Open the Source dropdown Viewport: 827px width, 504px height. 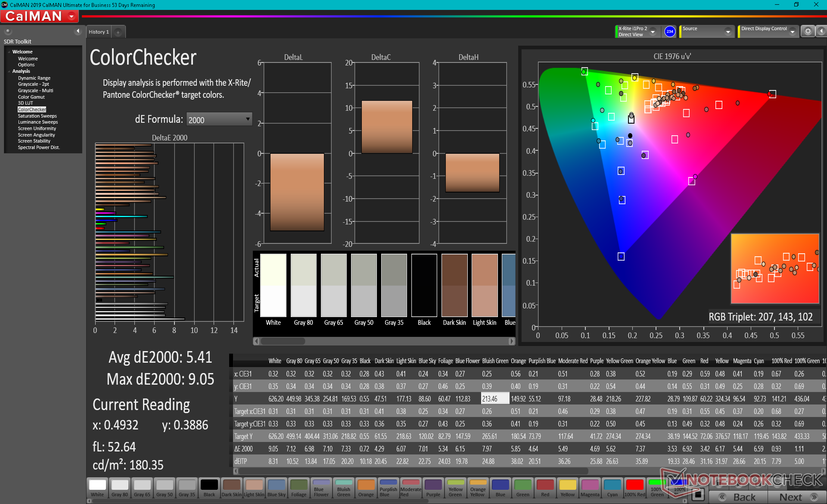[728, 31]
